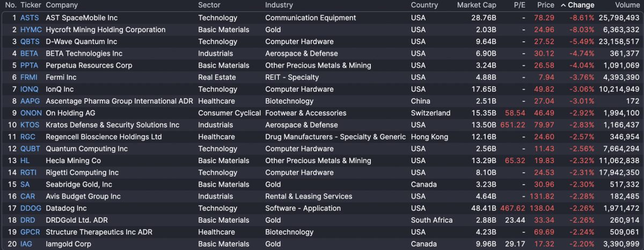This screenshot has width=644, height=250.
Task: Open the HYMC ticker link
Action: (x=31, y=30)
